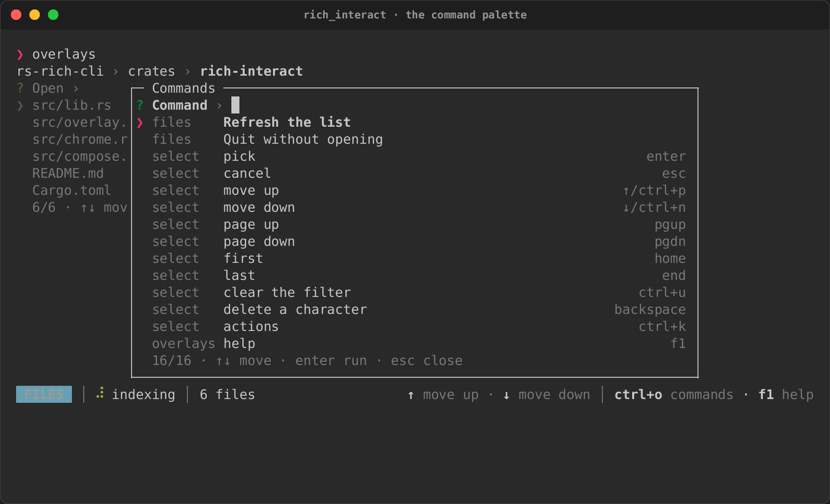
Task: Click the green macOS zoom window button
Action: pos(53,15)
